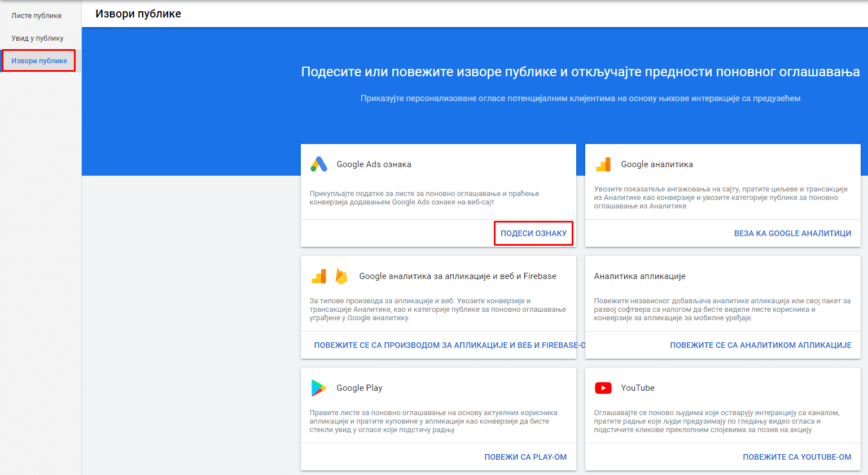Open Листе публике in the sidebar

click(x=37, y=16)
